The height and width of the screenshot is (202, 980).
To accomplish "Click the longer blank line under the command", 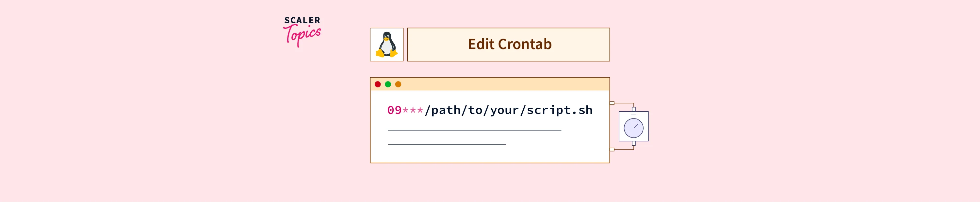I will click(x=474, y=130).
